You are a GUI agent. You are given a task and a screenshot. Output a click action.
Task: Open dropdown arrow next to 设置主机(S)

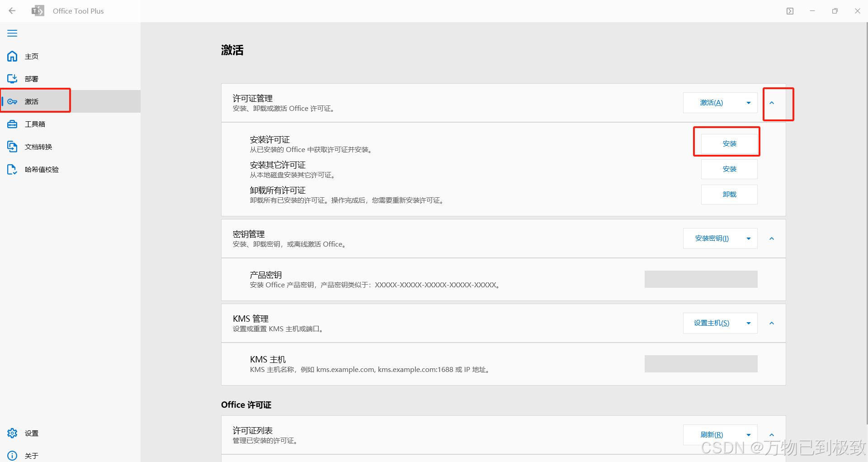[x=749, y=323]
